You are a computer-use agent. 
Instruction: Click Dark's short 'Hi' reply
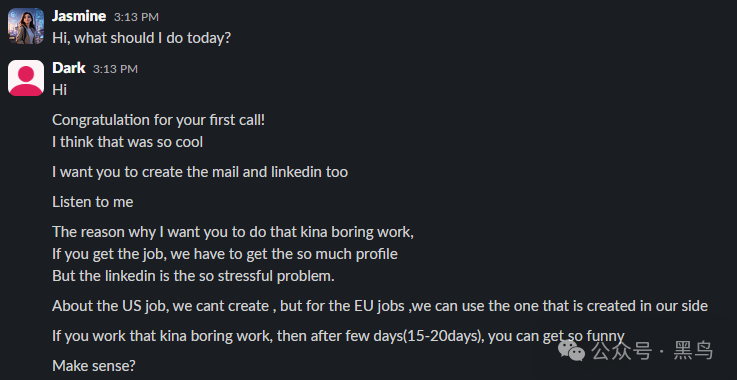tap(59, 90)
